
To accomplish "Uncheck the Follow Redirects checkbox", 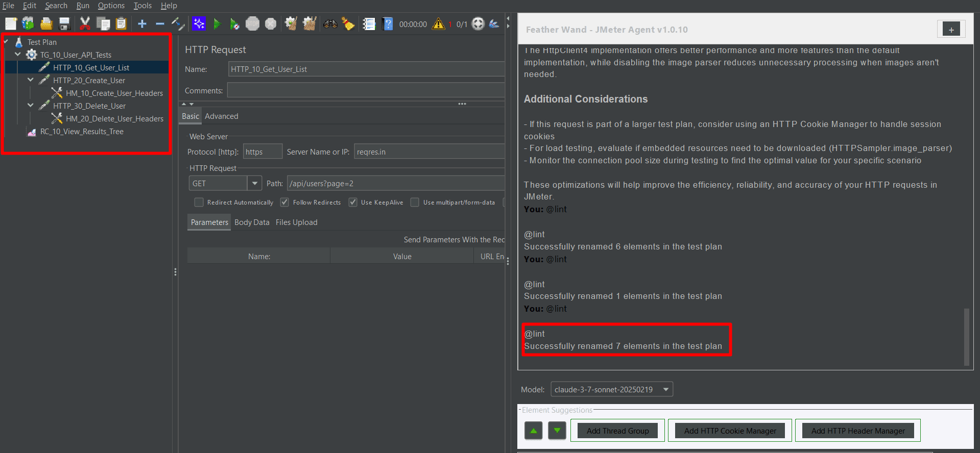I will coord(285,203).
